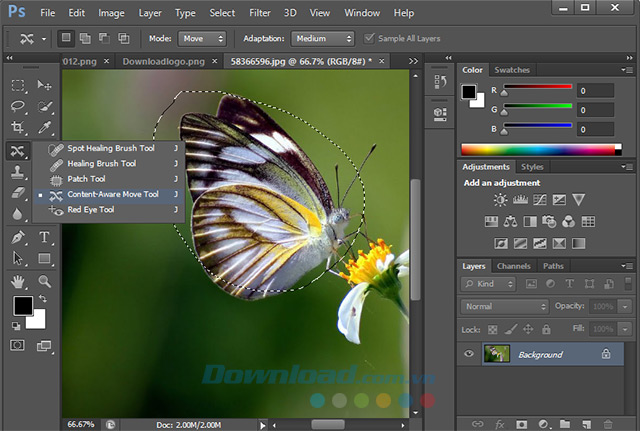Screen dimensions: 640x431
Task: Click the foreground color swatch in Color panel
Action: (469, 91)
